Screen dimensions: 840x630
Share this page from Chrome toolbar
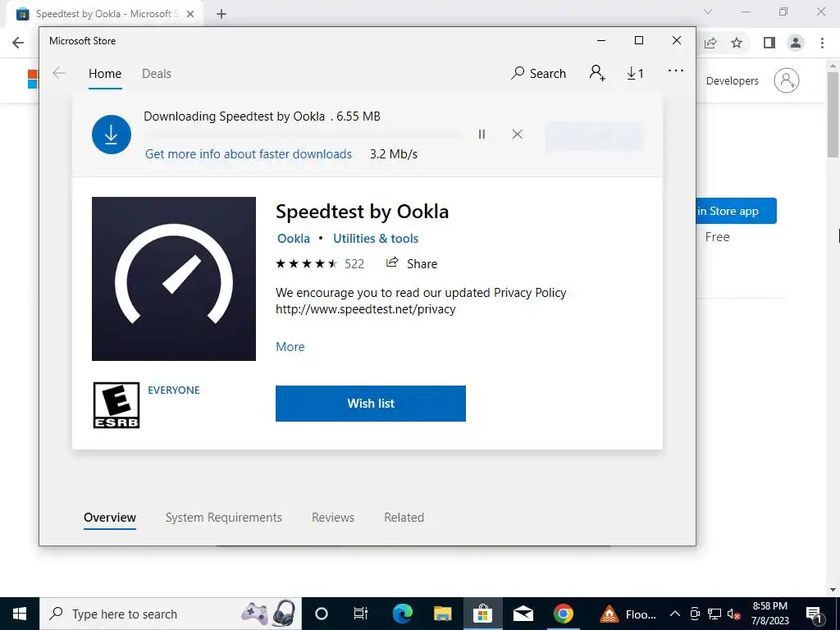pos(710,43)
